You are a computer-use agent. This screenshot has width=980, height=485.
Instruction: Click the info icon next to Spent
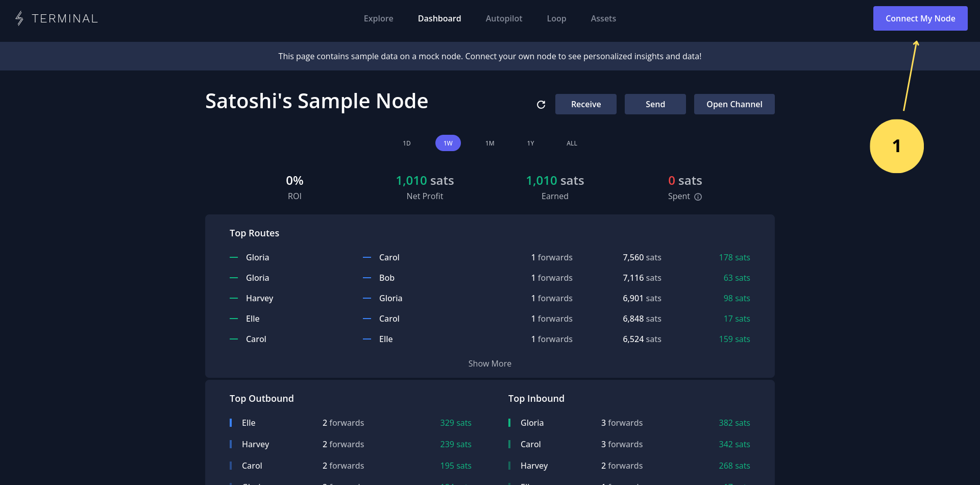(x=698, y=197)
